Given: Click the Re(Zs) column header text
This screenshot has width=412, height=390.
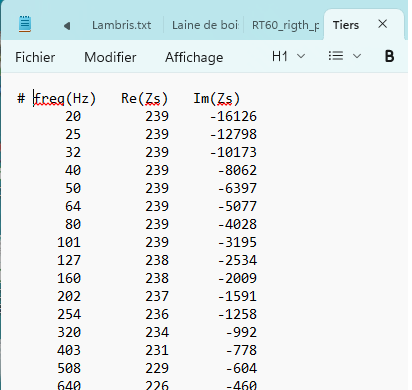Looking at the screenshot, I should coord(144,99).
